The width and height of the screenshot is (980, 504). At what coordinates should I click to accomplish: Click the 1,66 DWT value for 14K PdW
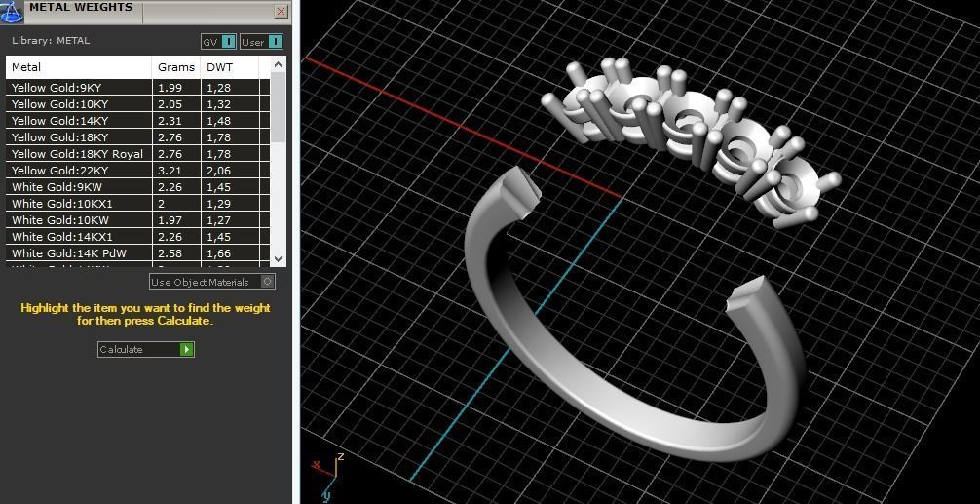click(219, 253)
